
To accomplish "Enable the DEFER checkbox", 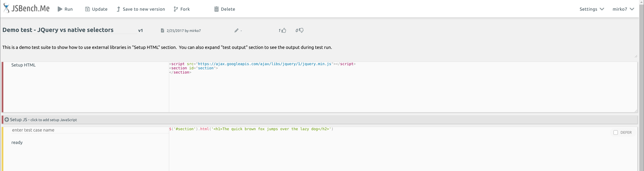I will [615, 132].
